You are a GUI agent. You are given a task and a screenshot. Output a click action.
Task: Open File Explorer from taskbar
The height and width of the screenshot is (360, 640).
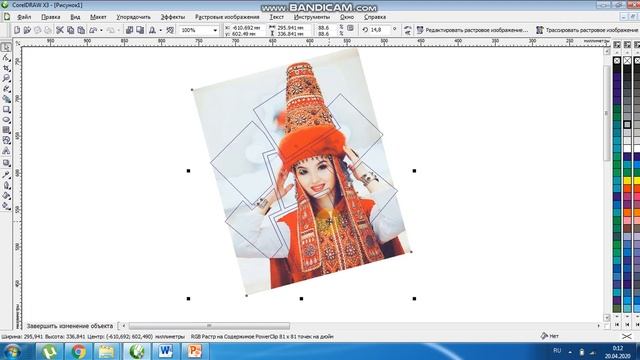[107, 351]
